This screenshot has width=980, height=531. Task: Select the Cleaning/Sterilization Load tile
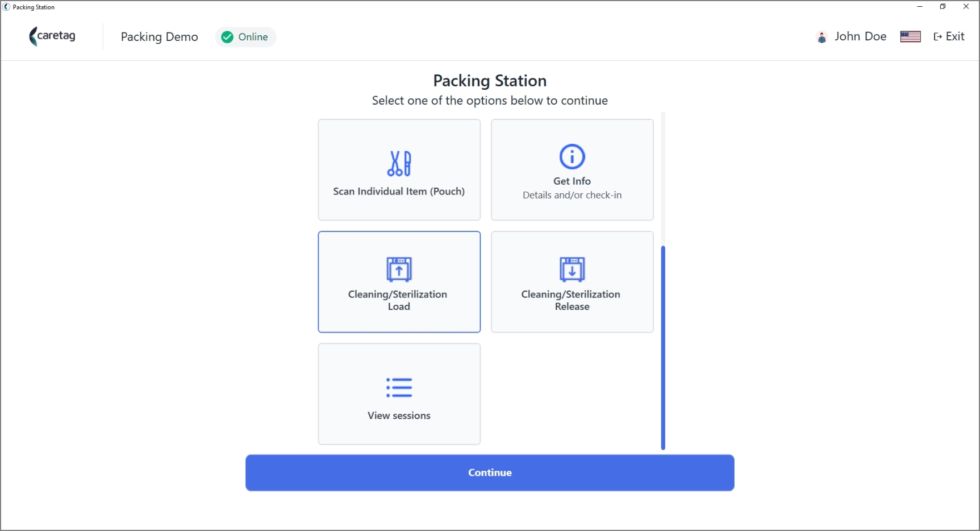point(399,282)
